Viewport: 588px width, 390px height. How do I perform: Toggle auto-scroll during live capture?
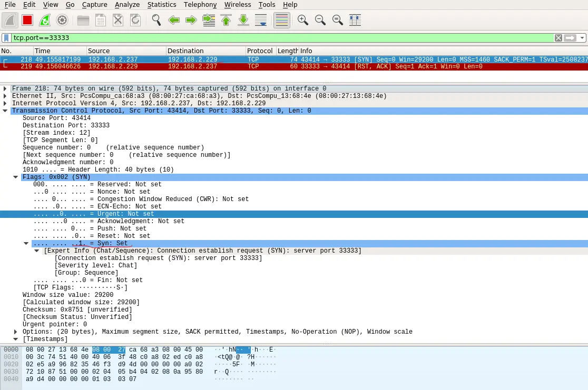[261, 20]
